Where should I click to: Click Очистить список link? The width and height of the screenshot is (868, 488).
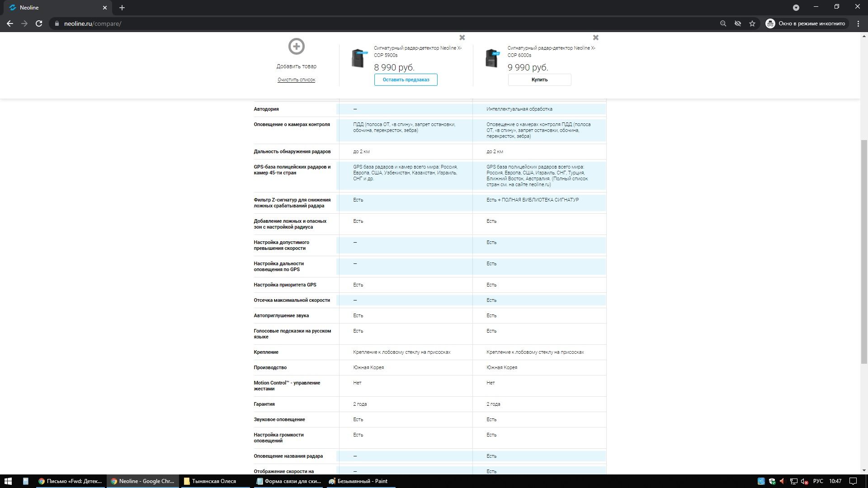296,80
